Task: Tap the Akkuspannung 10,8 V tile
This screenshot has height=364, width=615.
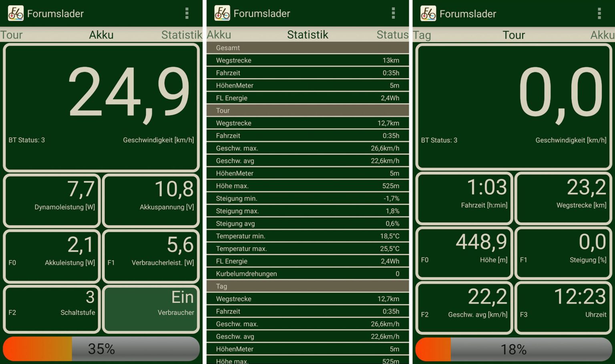Action: 151,200
